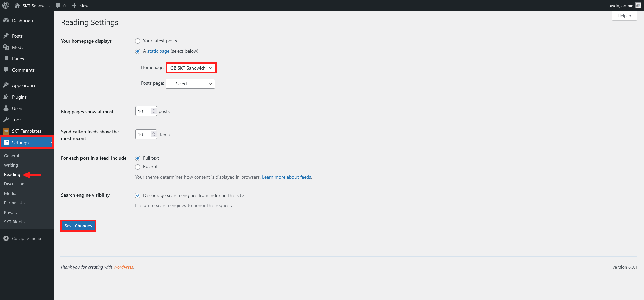Click the plus icon next to New

74,6
